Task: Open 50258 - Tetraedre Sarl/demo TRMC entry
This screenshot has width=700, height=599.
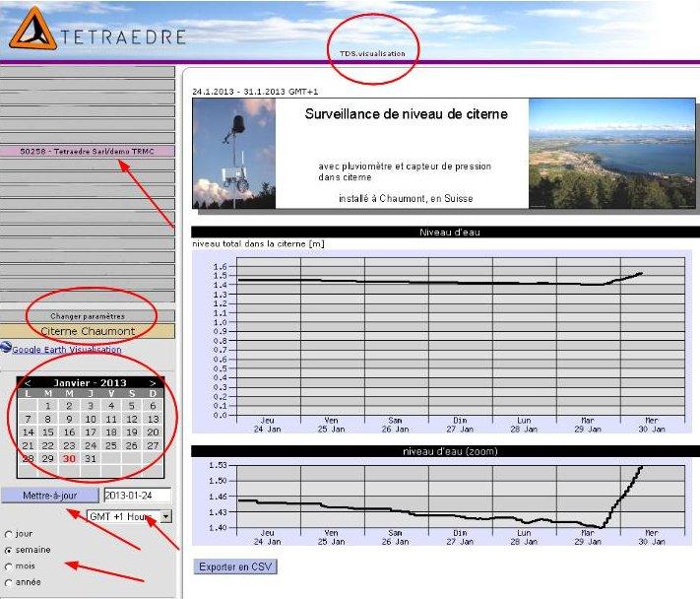Action: coord(88,151)
